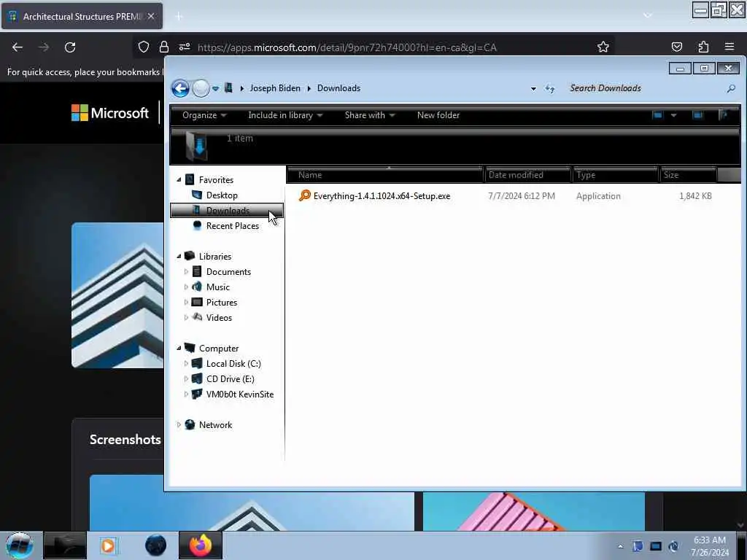The image size is (747, 560).
Task: Click the Windows Start orb
Action: tap(20, 545)
